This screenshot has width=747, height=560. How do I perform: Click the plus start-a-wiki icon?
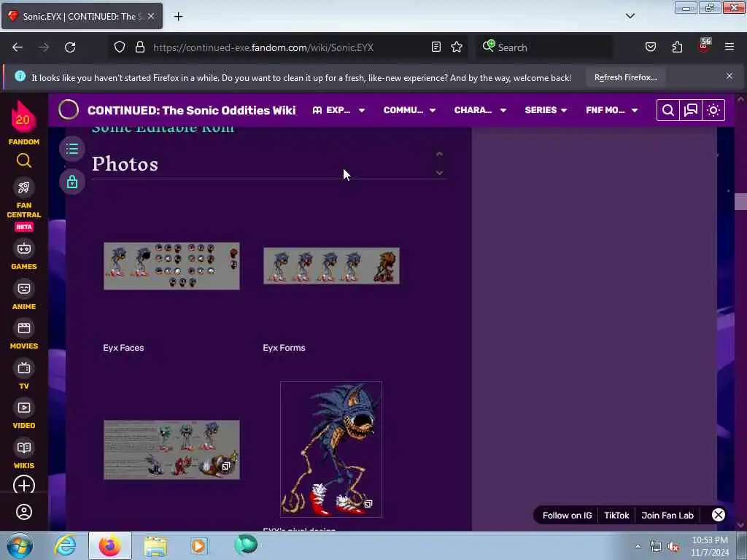click(24, 486)
